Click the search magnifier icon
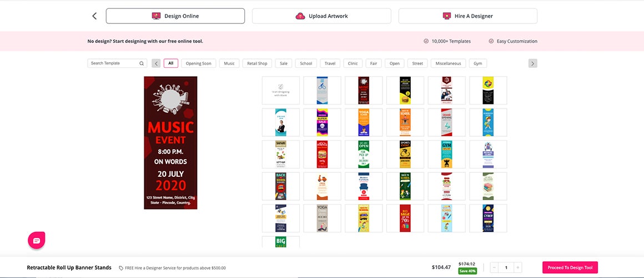644x278 pixels. 142,63
